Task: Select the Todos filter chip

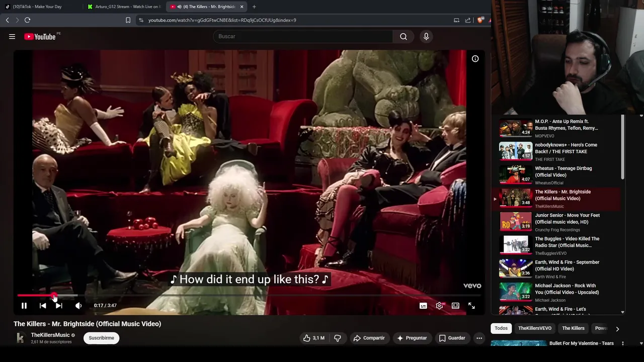Action: [x=501, y=328]
